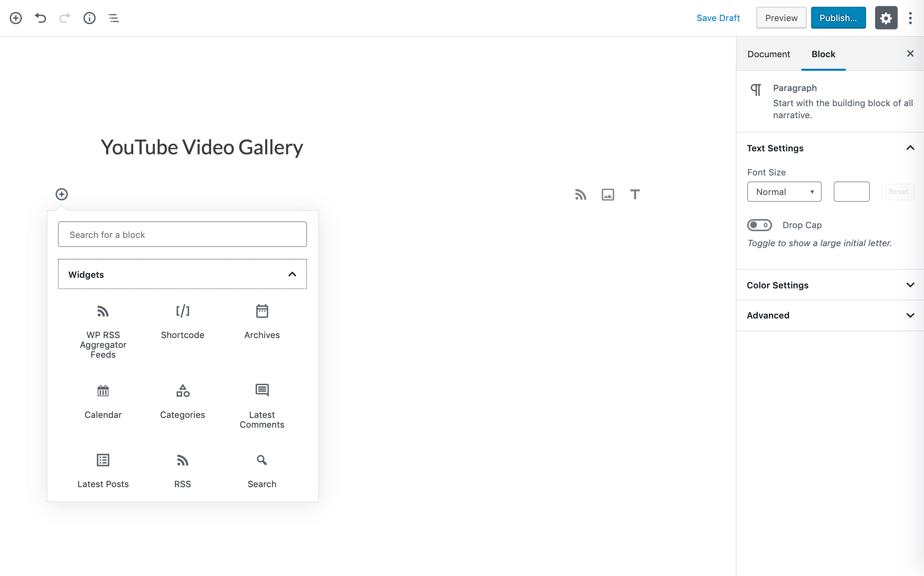This screenshot has height=576, width=924.
Task: Expand the Advanced panel
Action: (830, 315)
